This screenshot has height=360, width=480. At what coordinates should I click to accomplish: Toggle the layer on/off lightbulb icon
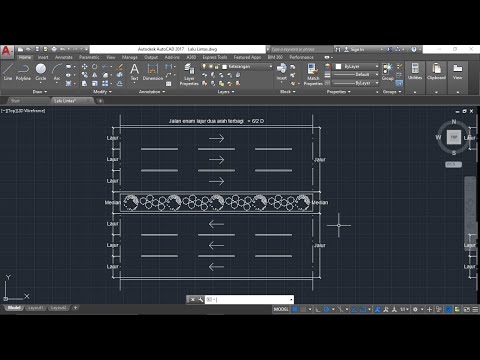(204, 67)
